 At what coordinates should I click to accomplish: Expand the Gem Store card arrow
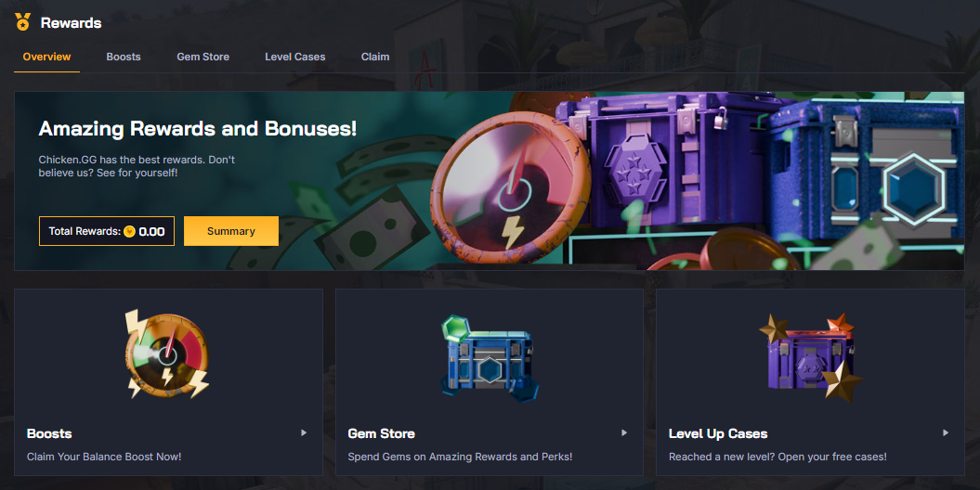click(x=623, y=432)
